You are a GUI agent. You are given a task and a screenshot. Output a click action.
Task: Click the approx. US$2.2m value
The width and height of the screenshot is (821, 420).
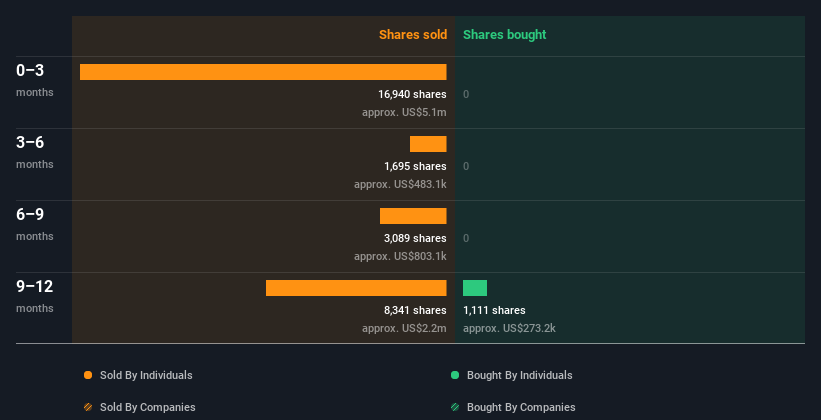(404, 328)
